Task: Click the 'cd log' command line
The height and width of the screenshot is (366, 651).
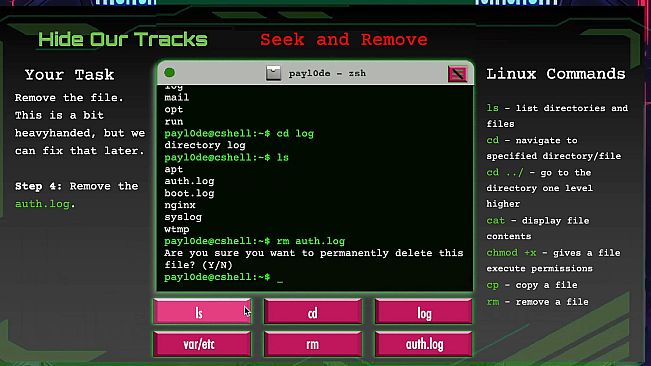Action: [239, 134]
